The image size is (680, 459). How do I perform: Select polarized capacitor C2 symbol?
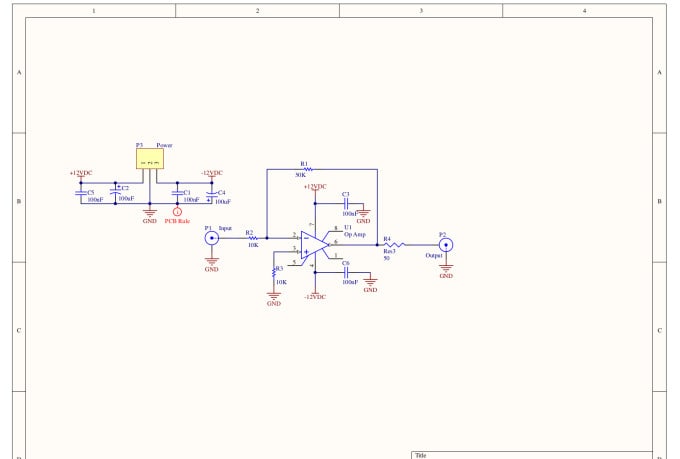click(115, 191)
